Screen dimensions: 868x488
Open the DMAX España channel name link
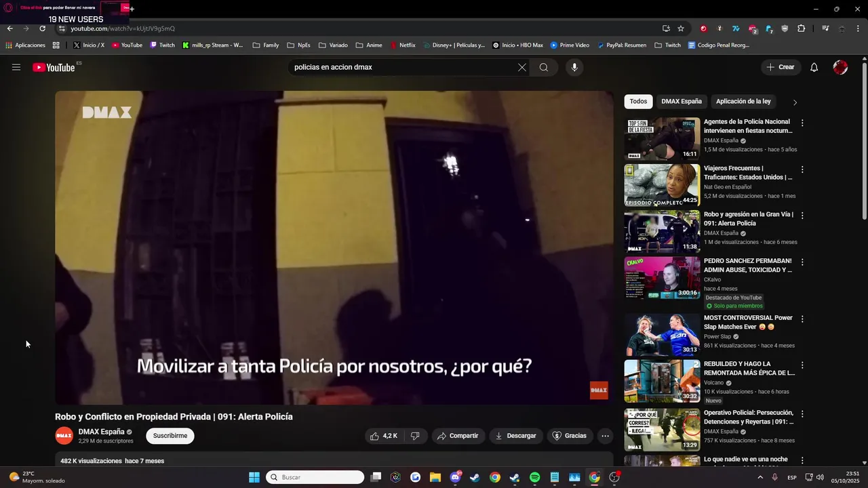click(x=101, y=432)
